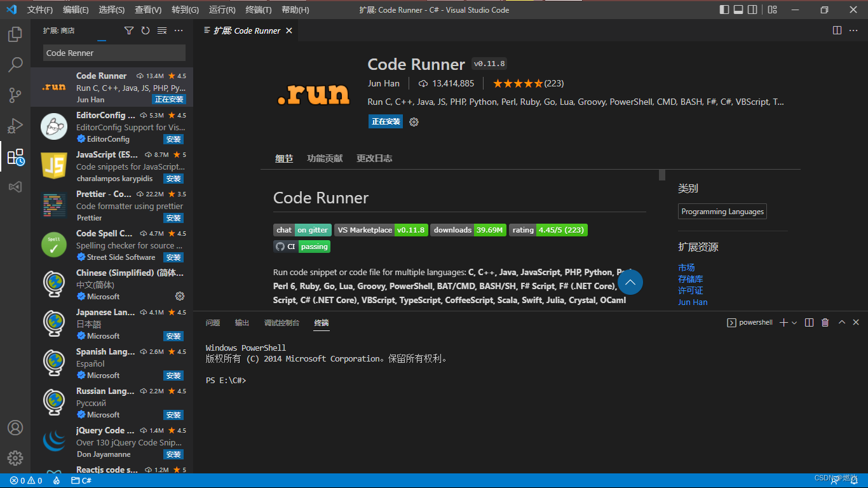Screen dimensions: 868x488
Task: Open the 文件(F) menu
Action: coord(40,10)
